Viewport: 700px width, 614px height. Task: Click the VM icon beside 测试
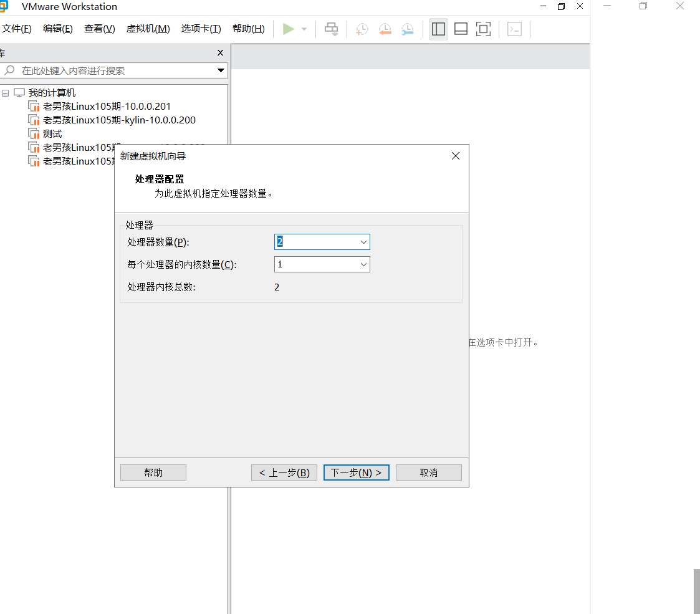click(34, 134)
